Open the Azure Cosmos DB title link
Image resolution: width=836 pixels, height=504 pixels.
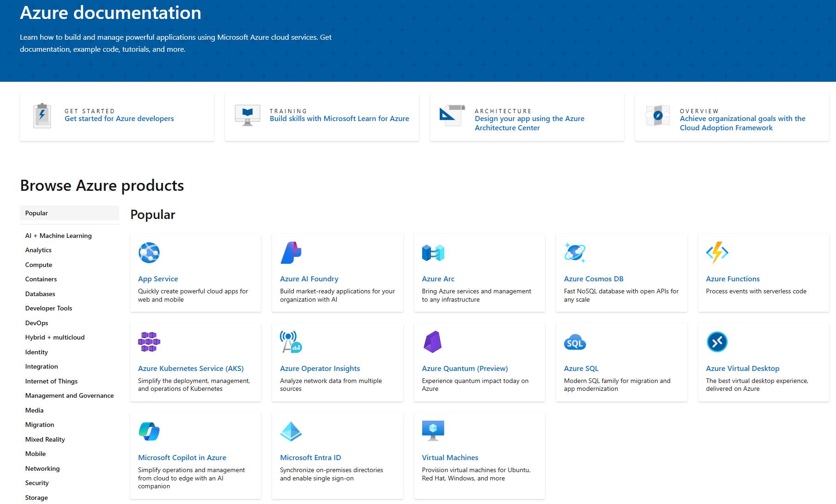(594, 279)
